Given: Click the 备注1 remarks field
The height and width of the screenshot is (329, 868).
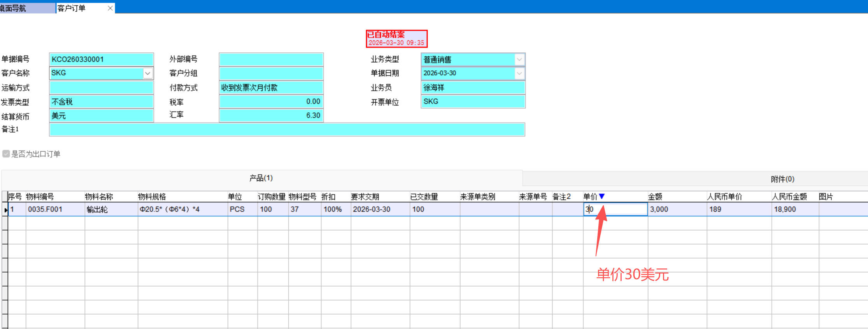Looking at the screenshot, I should click(287, 129).
